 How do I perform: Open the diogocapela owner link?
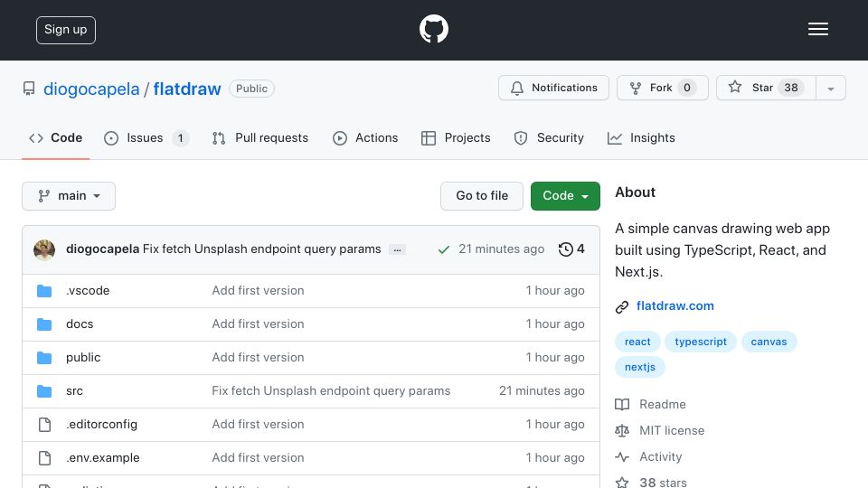[91, 89]
